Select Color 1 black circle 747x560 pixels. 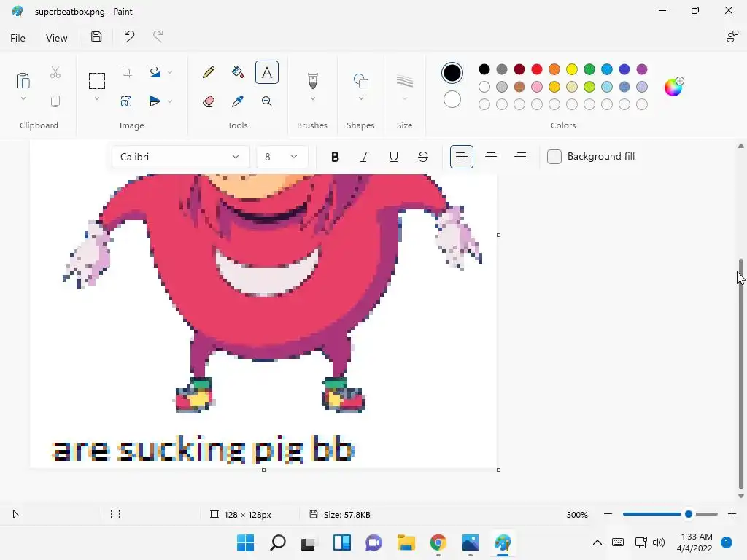tap(452, 73)
